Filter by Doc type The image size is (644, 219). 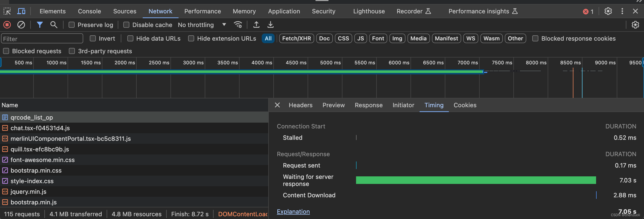(324, 38)
